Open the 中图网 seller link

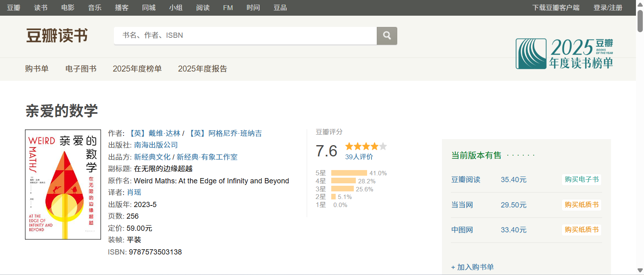click(462, 230)
